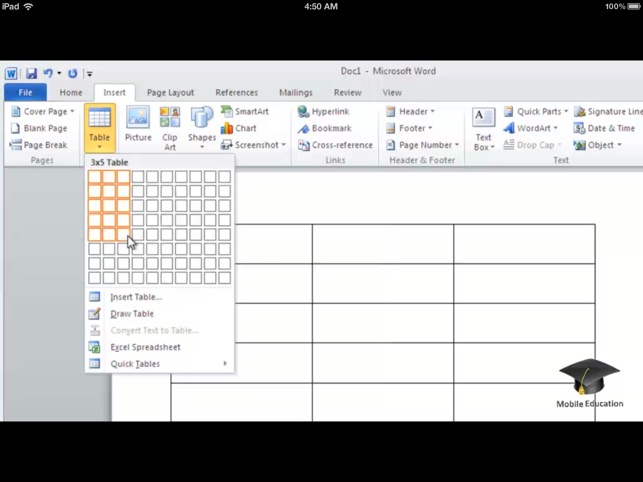Insert a Blank Page

point(39,128)
